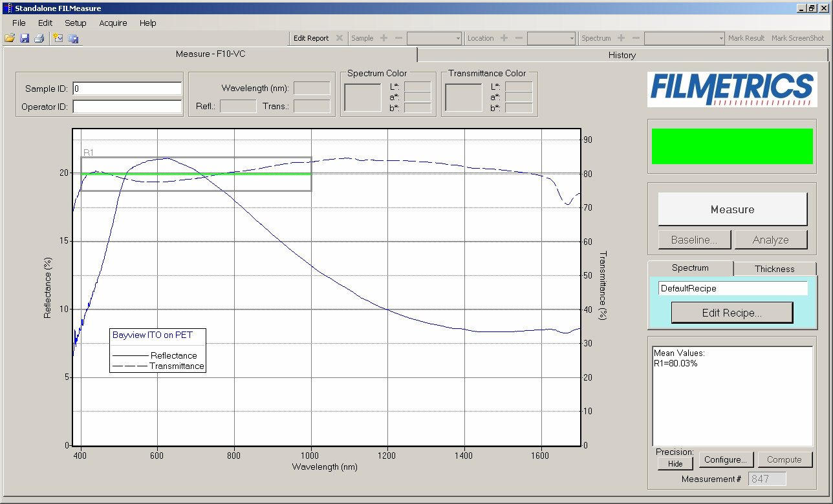This screenshot has height=504, width=833.
Task: Click the Spectrum Color L* value field
Action: point(418,87)
